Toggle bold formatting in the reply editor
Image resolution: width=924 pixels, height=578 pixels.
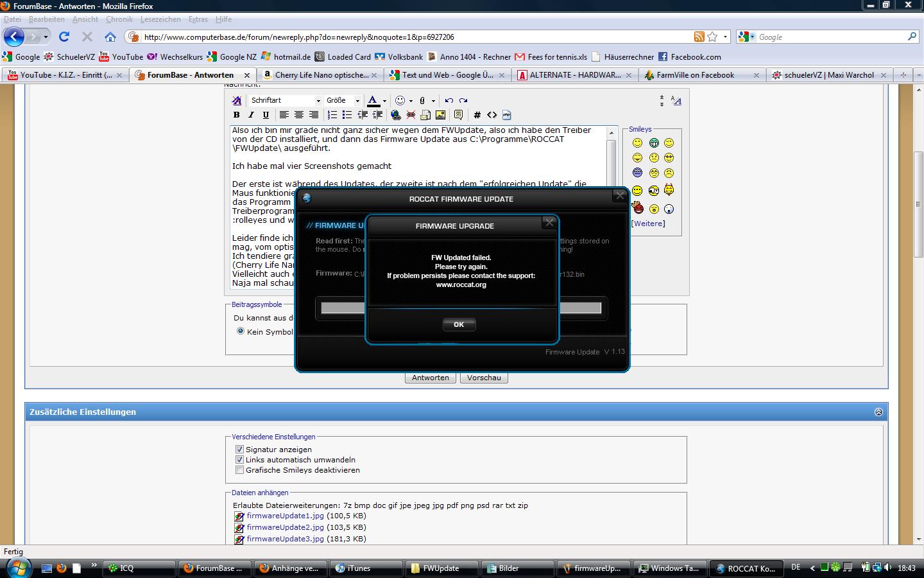(x=237, y=115)
